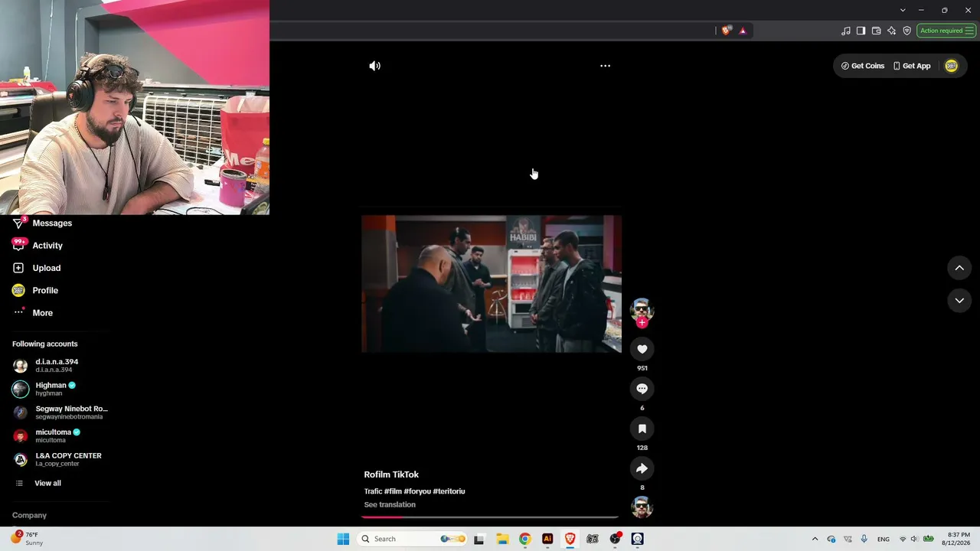Pause the video by clicking the player
This screenshot has height=551, width=980.
(x=492, y=284)
